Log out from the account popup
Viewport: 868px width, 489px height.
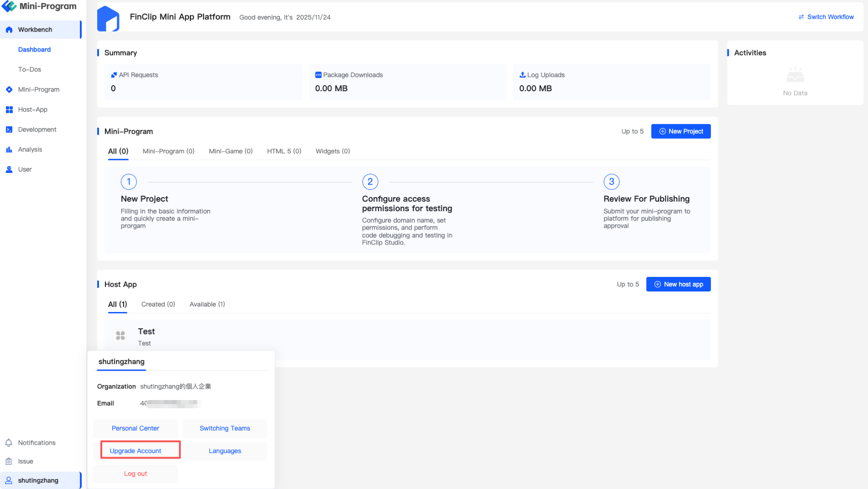tap(136, 473)
